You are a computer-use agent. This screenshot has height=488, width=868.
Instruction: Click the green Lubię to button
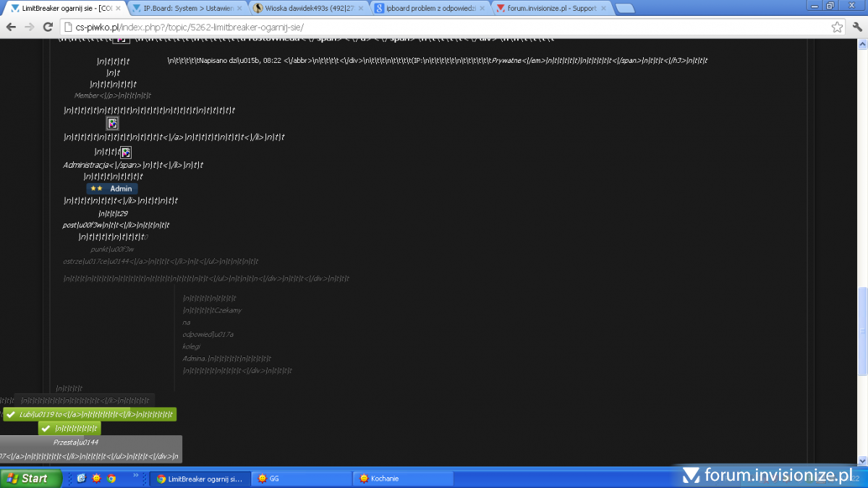tap(89, 414)
